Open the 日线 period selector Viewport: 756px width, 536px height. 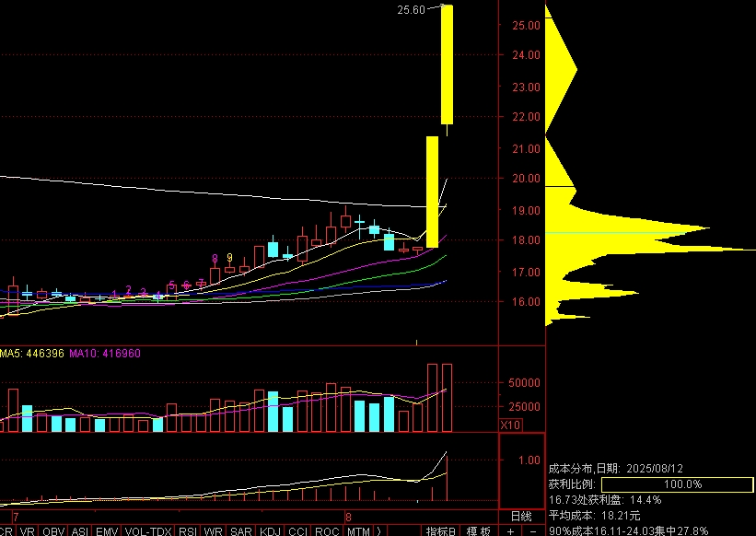pyautogui.click(x=521, y=517)
